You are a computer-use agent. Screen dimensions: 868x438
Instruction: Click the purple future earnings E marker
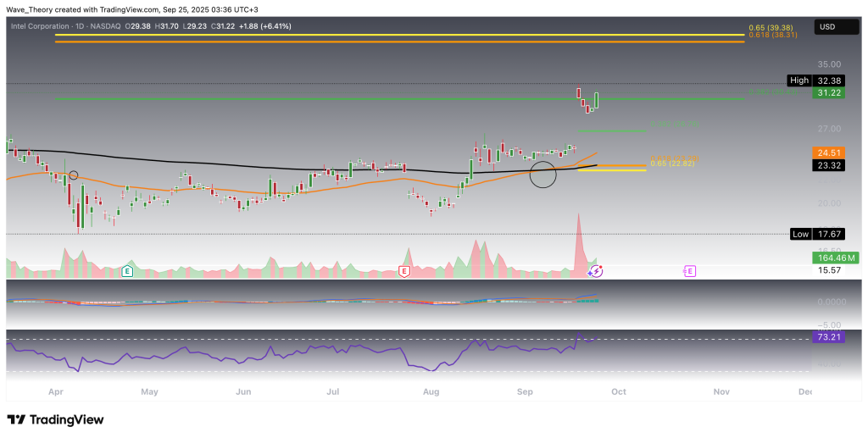(689, 271)
